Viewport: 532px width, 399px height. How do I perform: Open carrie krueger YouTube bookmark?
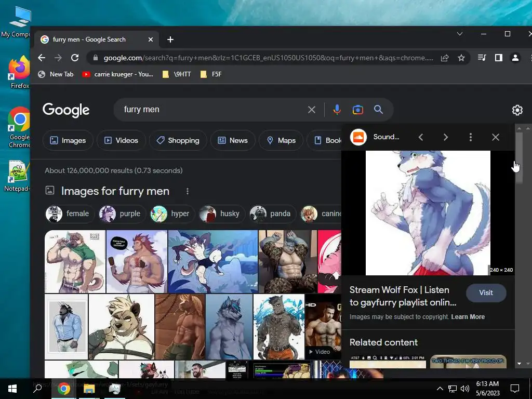[118, 74]
